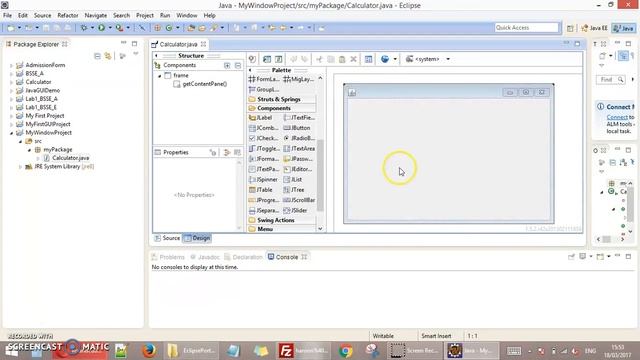Expand the JRE System Library node
Image resolution: width=640 pixels, height=360 pixels.
[20, 167]
